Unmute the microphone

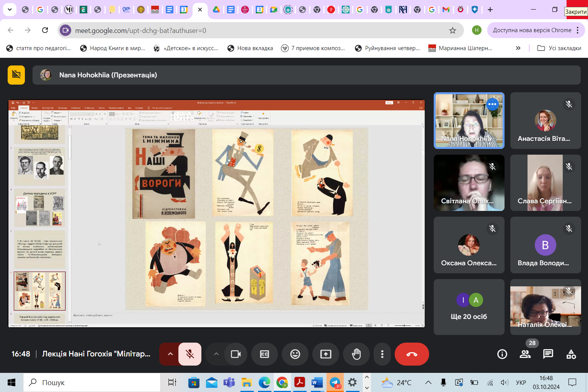click(190, 354)
